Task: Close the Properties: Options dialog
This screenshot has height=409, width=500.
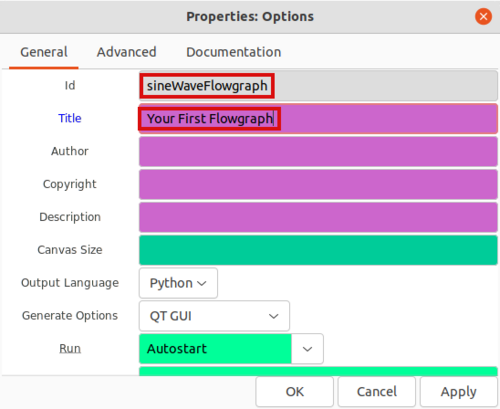Action: [x=483, y=16]
